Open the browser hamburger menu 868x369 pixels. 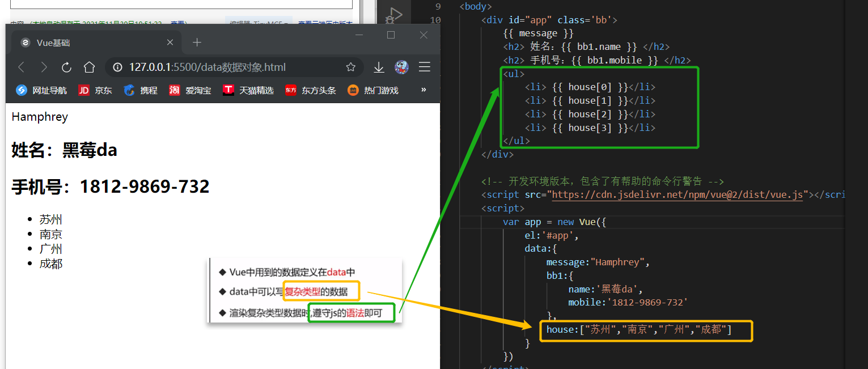pyautogui.click(x=424, y=67)
